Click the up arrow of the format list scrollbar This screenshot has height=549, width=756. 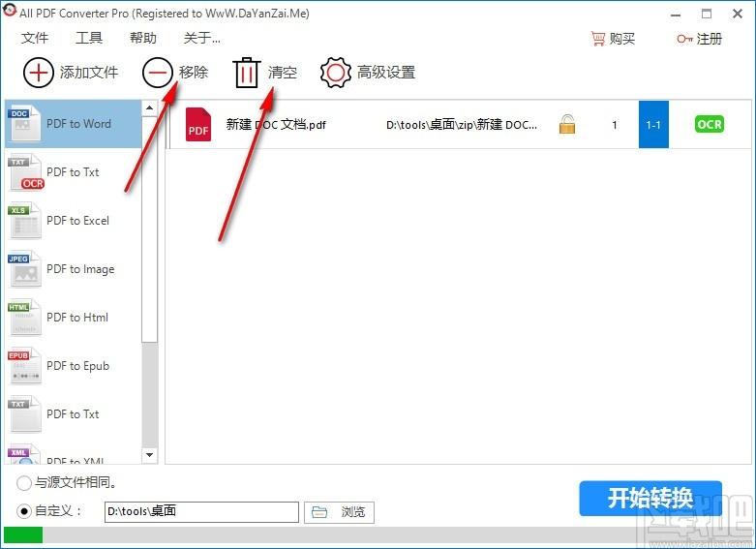tap(149, 107)
